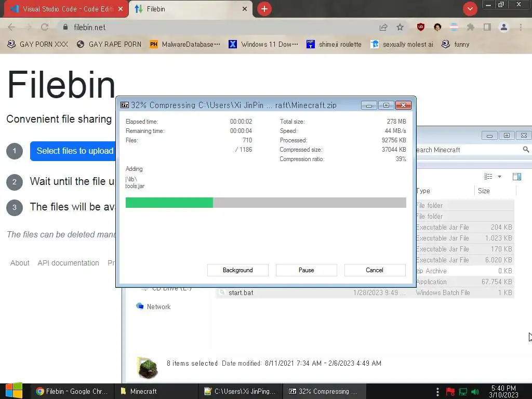532x399 pixels.
Task: Click the red flag tray icon
Action: (450, 392)
